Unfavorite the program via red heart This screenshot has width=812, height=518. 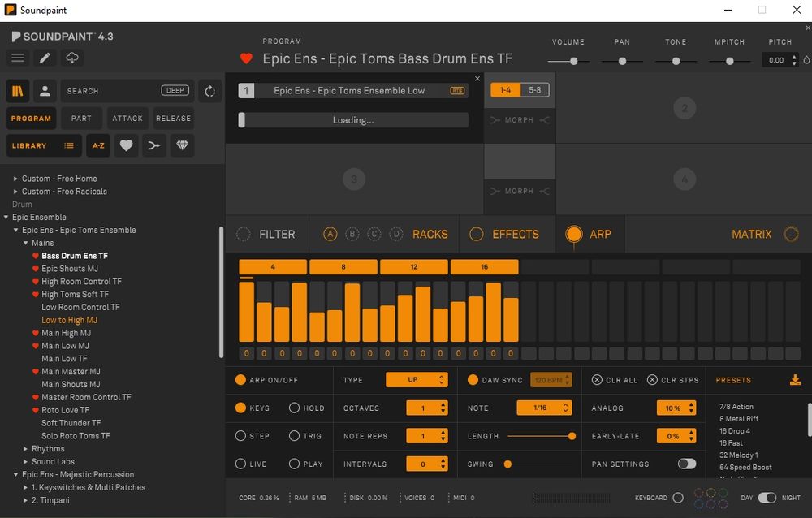[x=247, y=58]
